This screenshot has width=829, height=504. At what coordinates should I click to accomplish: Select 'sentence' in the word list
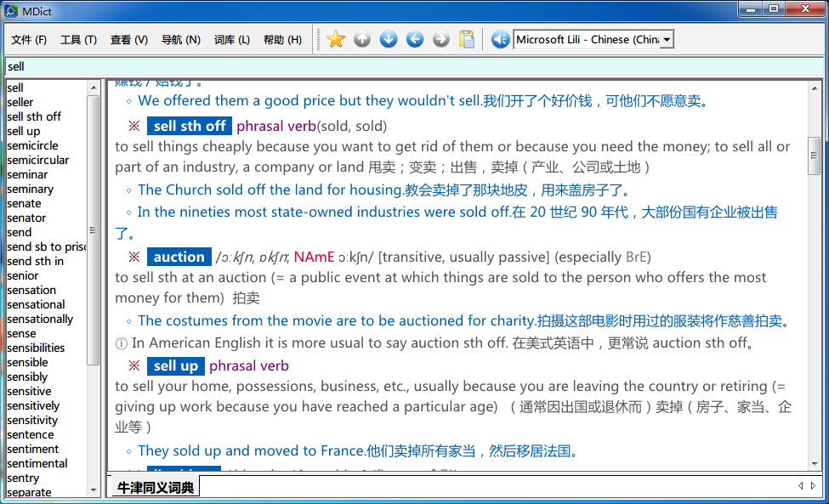pos(30,435)
